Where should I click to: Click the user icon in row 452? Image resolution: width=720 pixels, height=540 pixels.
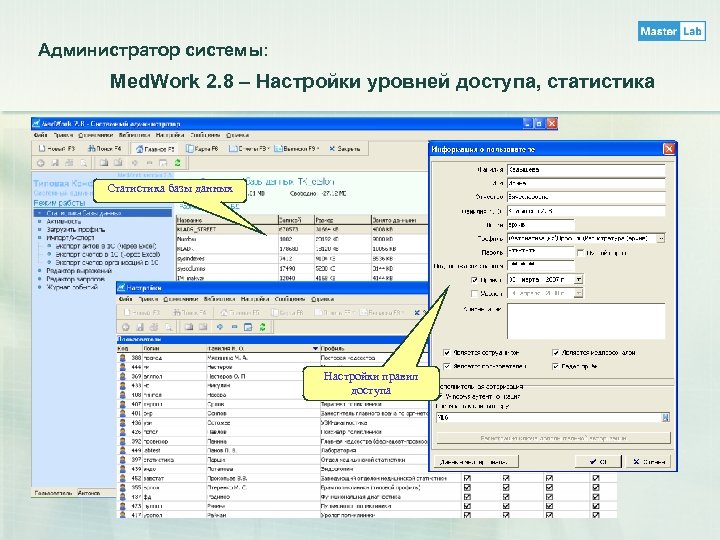123,478
